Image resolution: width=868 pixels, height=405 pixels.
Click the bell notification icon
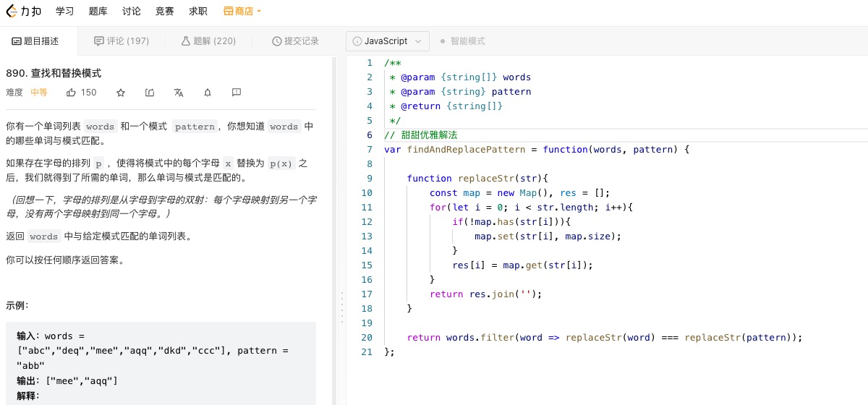(x=208, y=93)
